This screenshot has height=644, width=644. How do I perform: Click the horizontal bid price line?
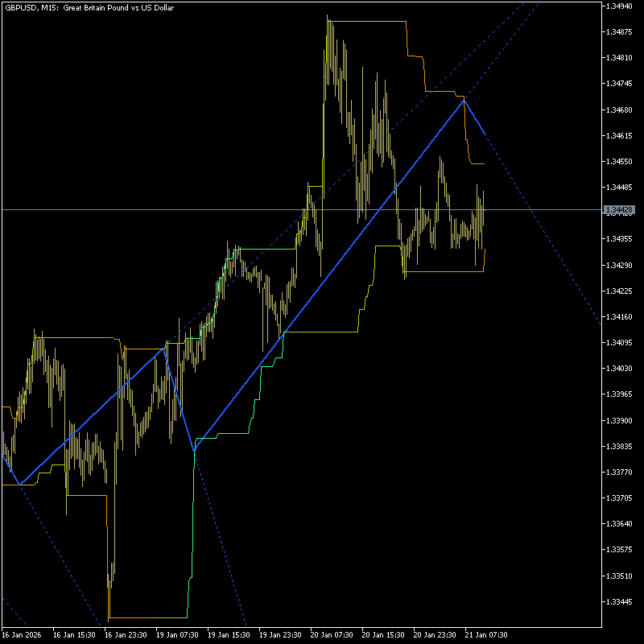pos(242,209)
